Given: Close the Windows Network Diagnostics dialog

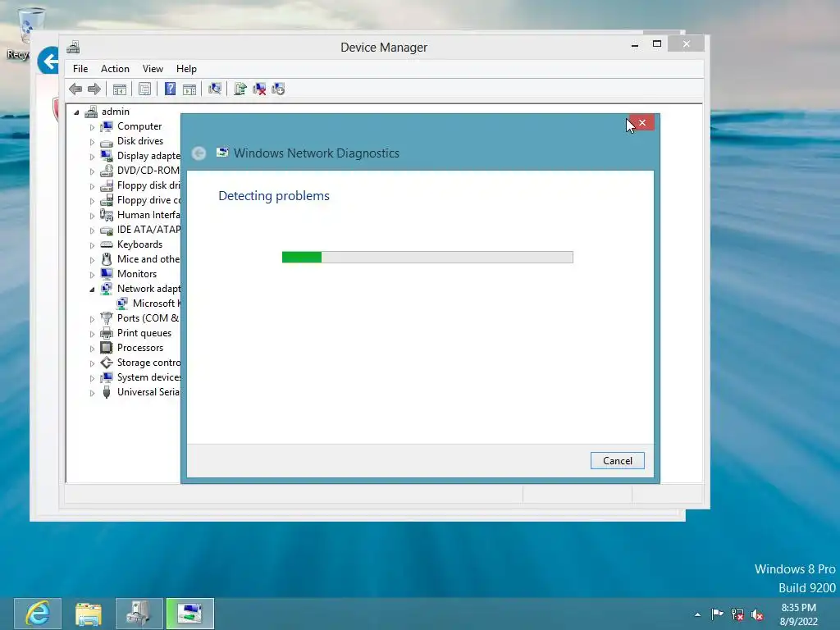Looking at the screenshot, I should [641, 123].
